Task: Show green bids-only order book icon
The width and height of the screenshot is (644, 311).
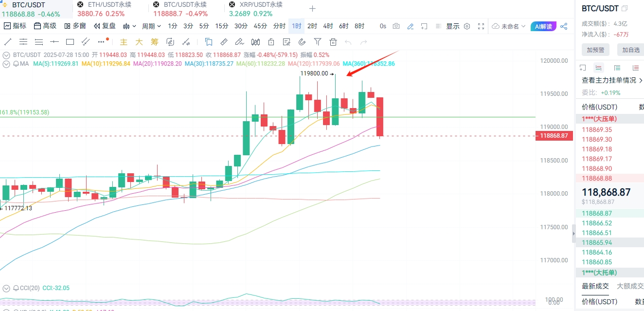Action: 617,68
